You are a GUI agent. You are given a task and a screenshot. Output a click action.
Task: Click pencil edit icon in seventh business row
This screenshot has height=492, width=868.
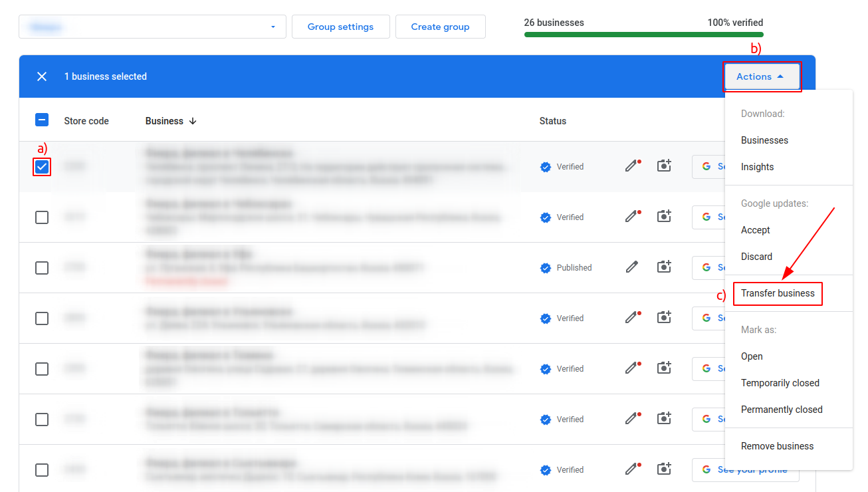tap(632, 469)
